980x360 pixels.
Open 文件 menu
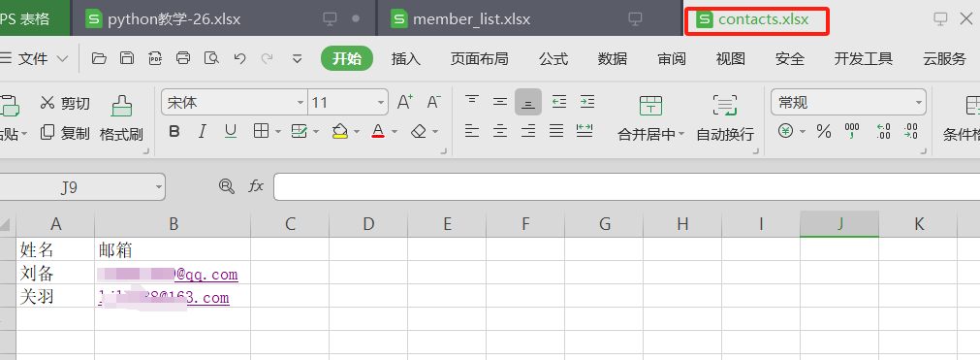34,59
